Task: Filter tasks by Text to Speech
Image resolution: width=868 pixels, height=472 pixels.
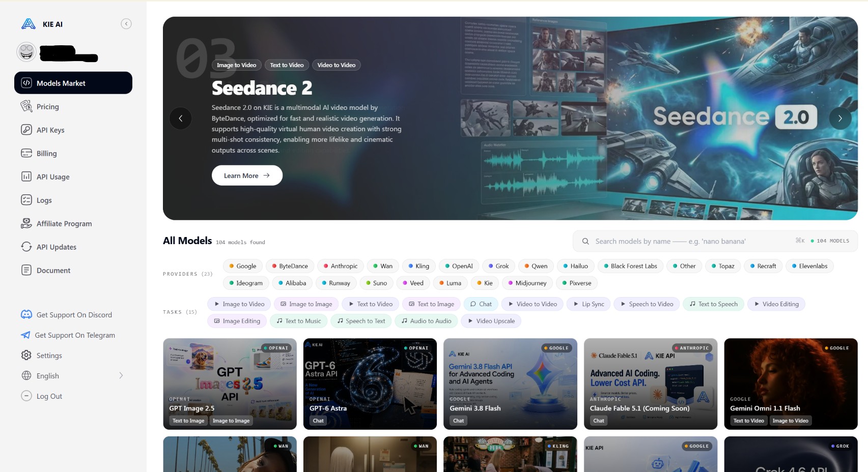Action: (714, 304)
